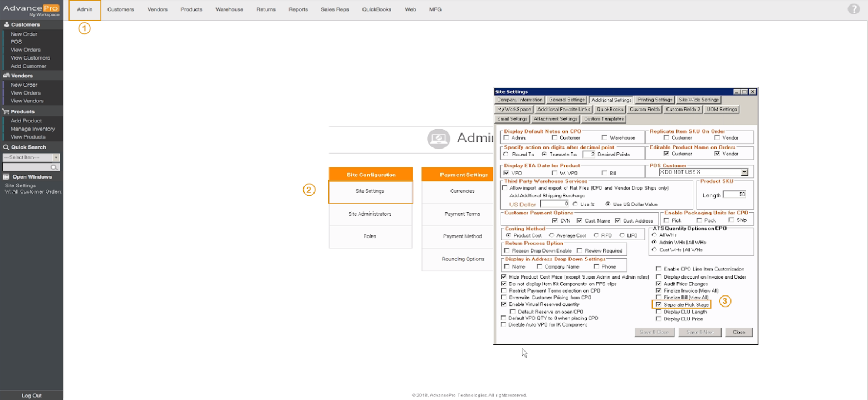Click the help question mark icon
This screenshot has height=400, width=868.
tap(853, 9)
